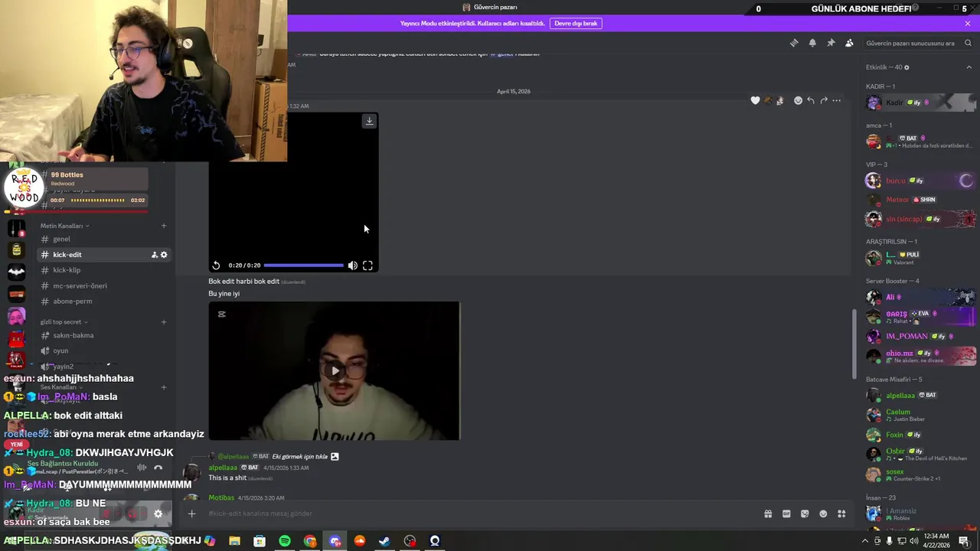This screenshot has height=551, width=980.
Task: Reply to the message with arrow icon
Action: [x=811, y=100]
